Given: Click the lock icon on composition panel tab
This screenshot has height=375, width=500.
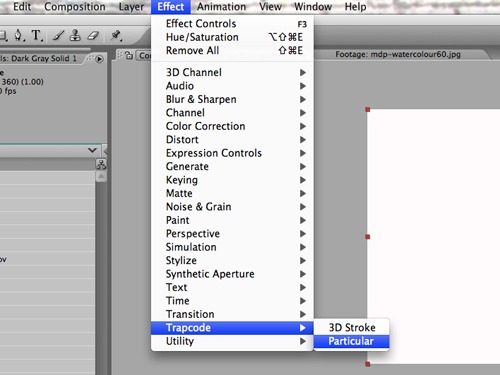Looking at the screenshot, I should 129,55.
